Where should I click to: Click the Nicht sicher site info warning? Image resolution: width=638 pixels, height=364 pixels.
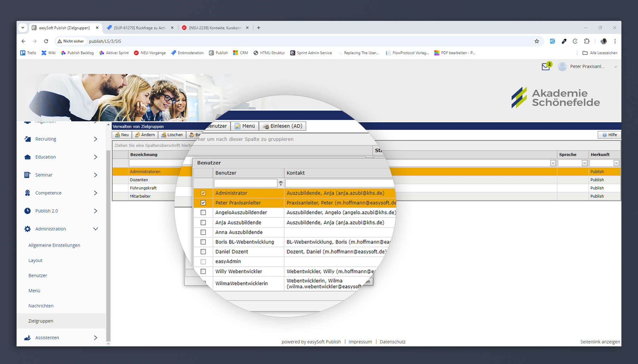[x=71, y=41]
